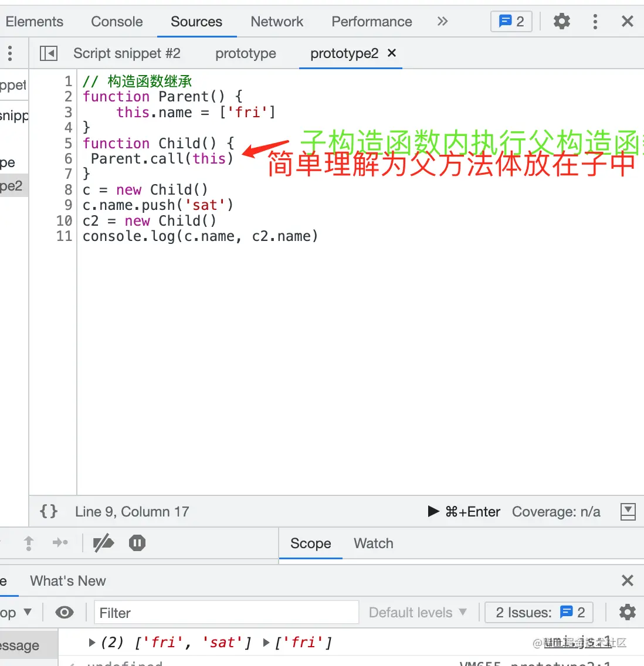Select the Scope debugger tab
The height and width of the screenshot is (666, 644).
pyautogui.click(x=310, y=543)
